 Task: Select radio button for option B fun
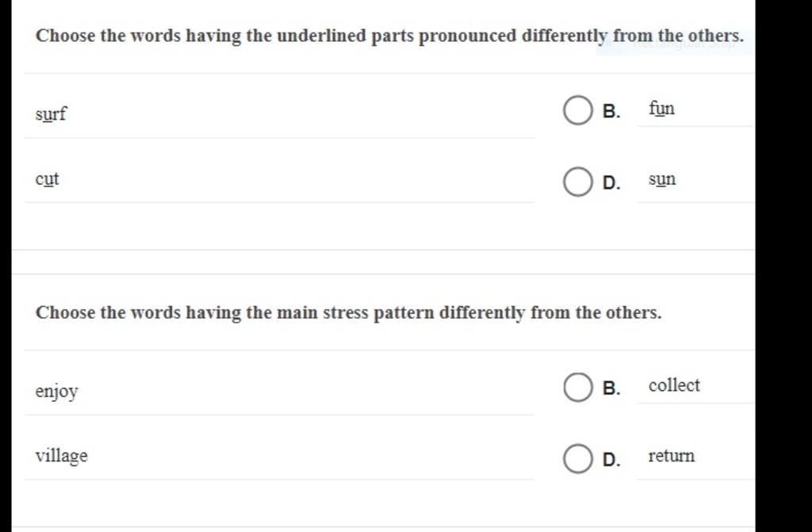click(577, 110)
